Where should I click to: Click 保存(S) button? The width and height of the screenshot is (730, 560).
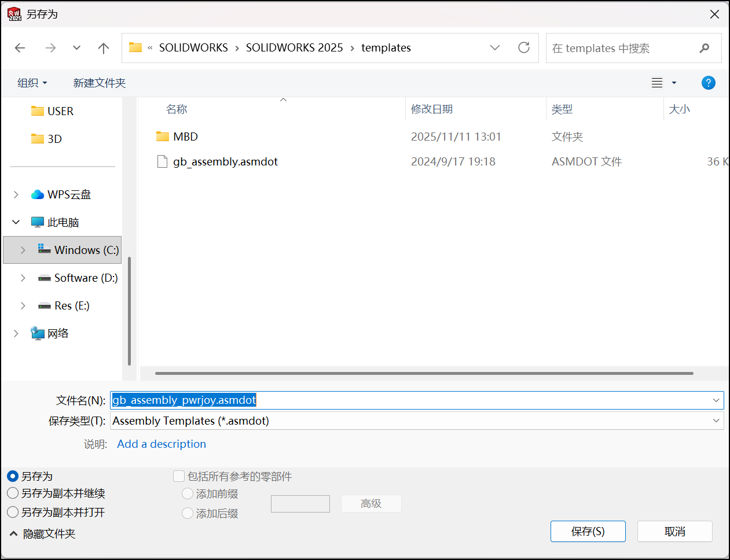[x=588, y=531]
